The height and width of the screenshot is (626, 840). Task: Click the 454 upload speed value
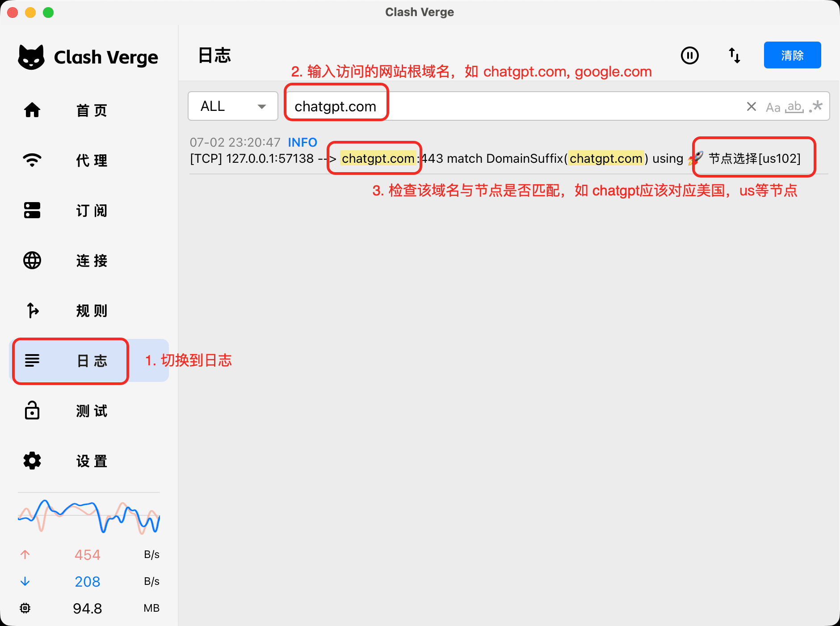click(88, 554)
